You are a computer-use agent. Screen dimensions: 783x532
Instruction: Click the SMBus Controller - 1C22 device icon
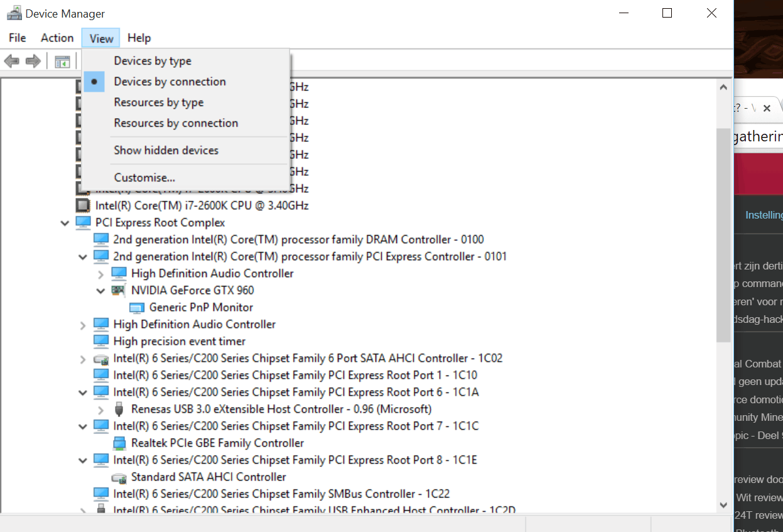[x=100, y=494]
